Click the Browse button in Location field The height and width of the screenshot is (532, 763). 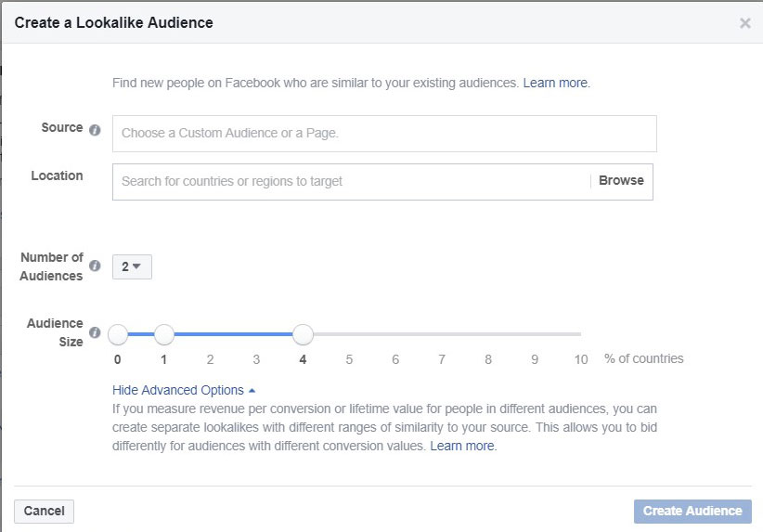coord(621,180)
